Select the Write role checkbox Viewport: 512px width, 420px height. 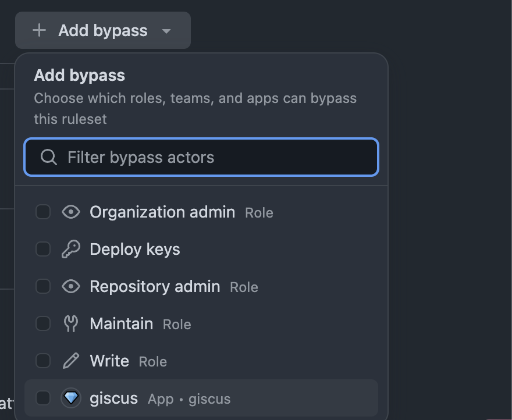coord(43,361)
